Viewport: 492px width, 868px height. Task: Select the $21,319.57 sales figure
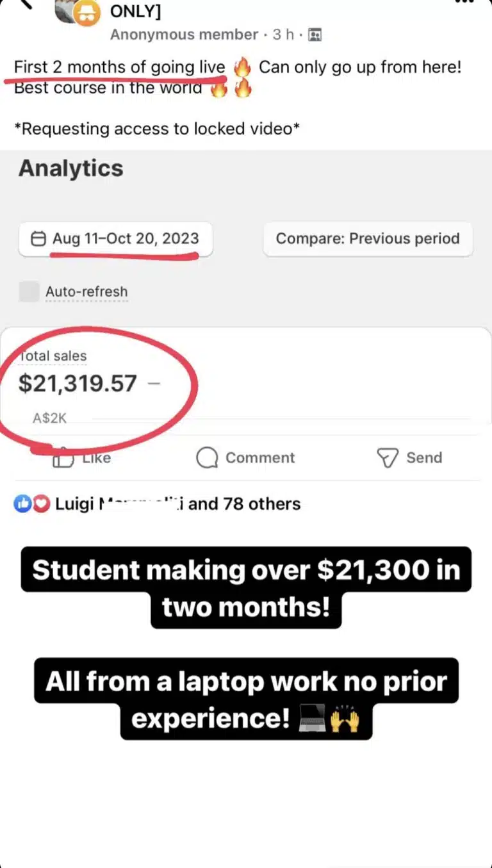(x=78, y=383)
